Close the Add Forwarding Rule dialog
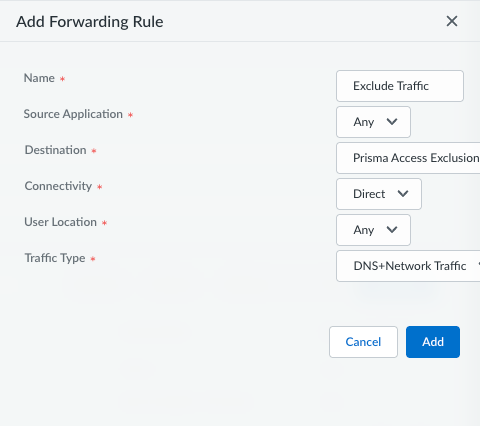This screenshot has width=480, height=426. [x=452, y=21]
